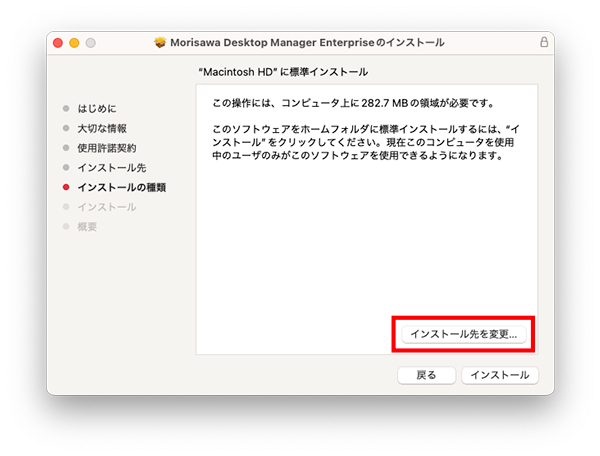This screenshot has height=456, width=600.
Task: Select the はじめに step in the sidebar
Action: coord(97,109)
